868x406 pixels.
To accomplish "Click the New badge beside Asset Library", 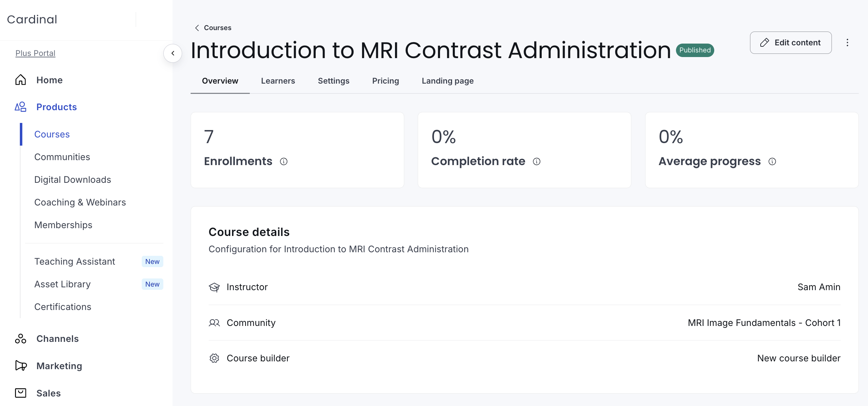I will [152, 284].
